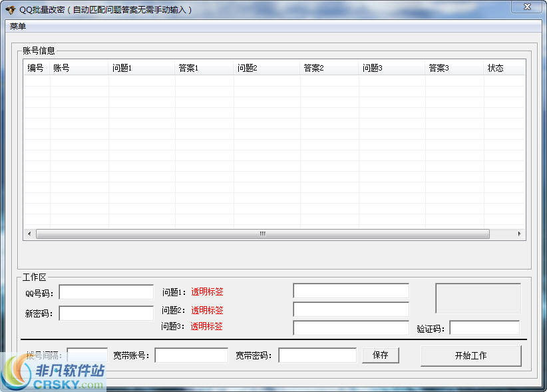Click the 答案2 column header
Viewport: 547px width, 392px height.
[x=329, y=68]
